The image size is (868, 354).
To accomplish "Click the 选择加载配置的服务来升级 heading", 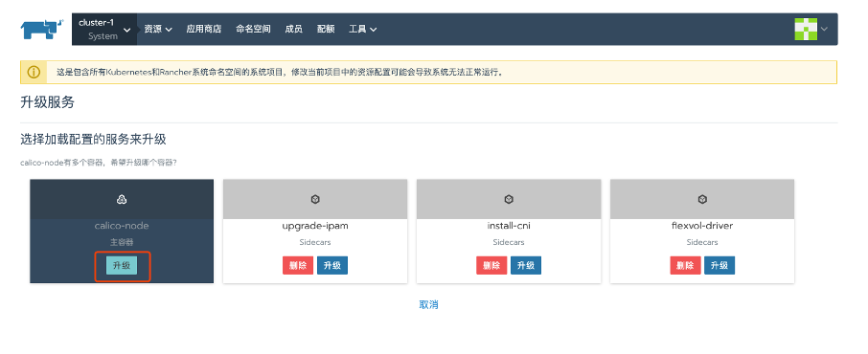I will (x=93, y=140).
